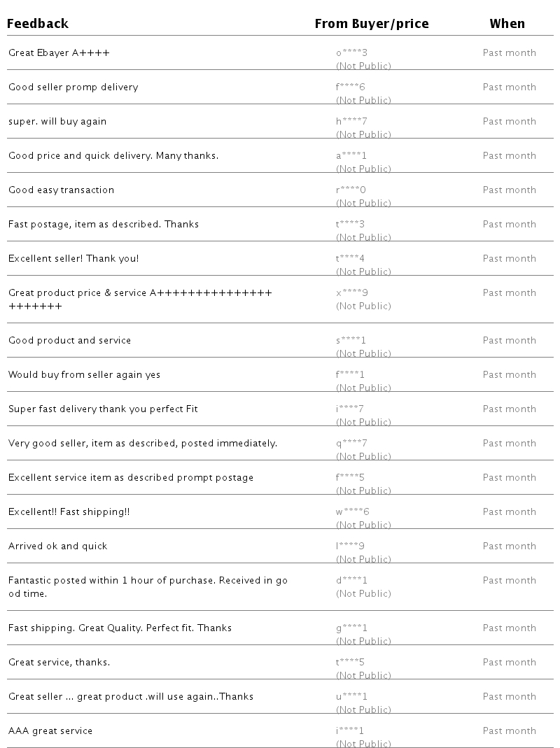Click 'Good easy transaction' comment
560x748 pixels.
pos(61,190)
